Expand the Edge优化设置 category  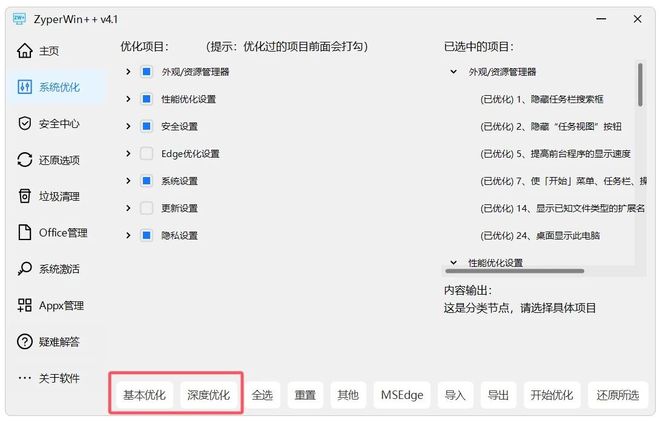(x=128, y=154)
